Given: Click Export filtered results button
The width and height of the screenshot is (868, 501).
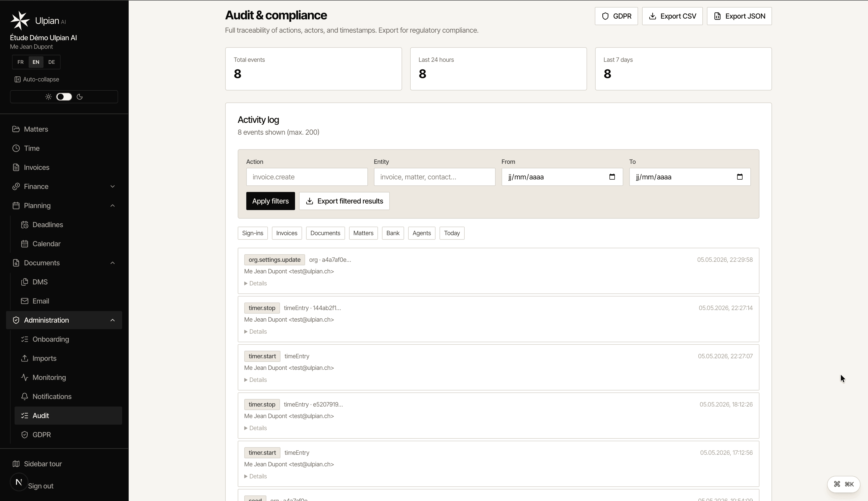Looking at the screenshot, I should tap(344, 201).
